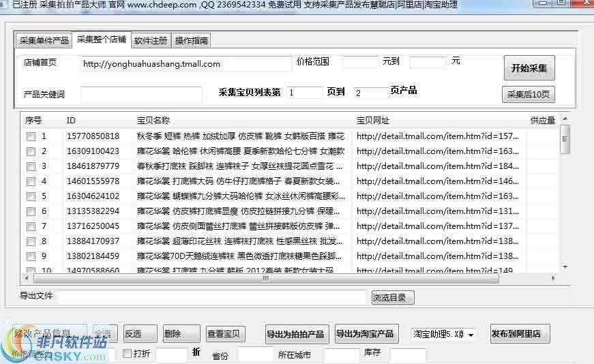Click 导出为拍拍产品 button
The width and height of the screenshot is (594, 364).
(297, 334)
